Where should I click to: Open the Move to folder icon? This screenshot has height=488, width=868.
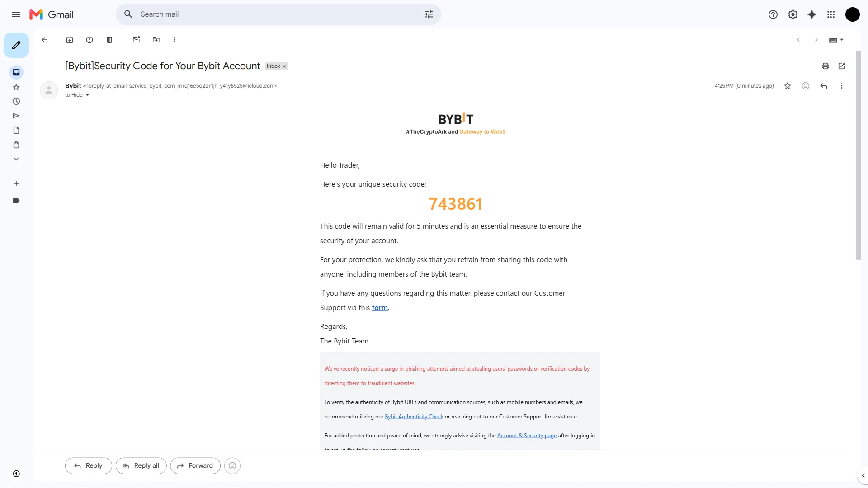click(x=156, y=40)
